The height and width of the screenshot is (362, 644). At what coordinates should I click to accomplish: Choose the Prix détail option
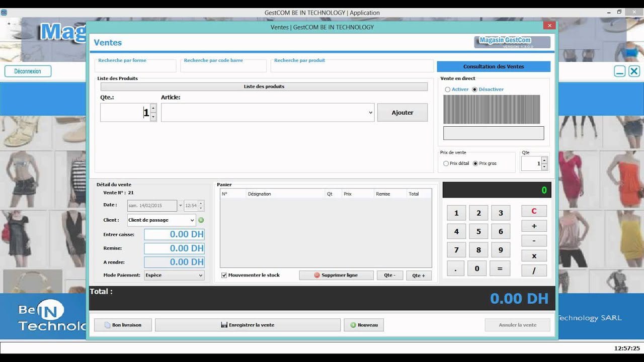pos(446,163)
